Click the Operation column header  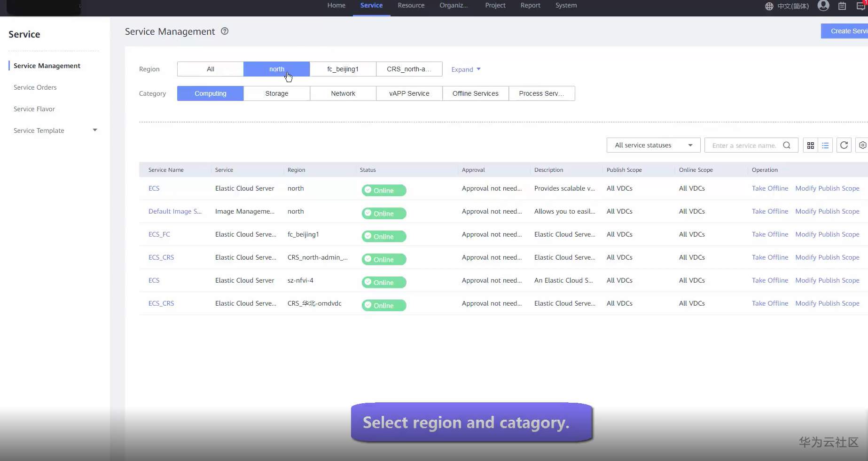point(765,170)
